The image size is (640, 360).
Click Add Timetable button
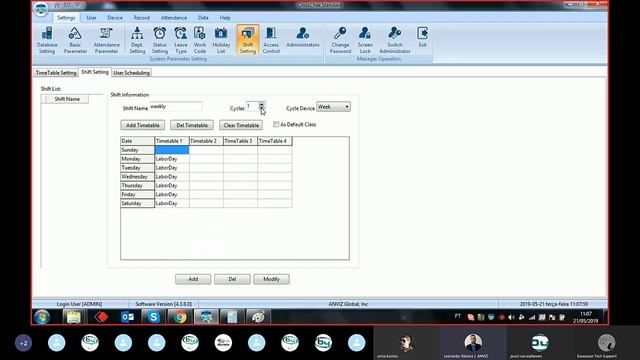[x=143, y=125]
